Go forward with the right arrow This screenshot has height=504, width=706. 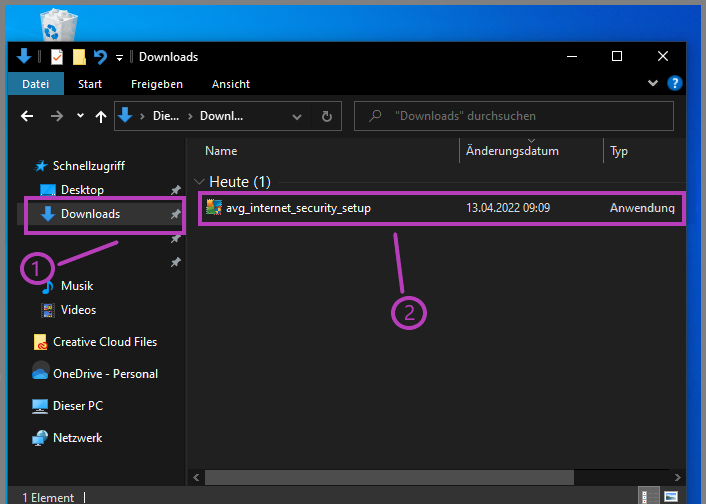click(x=57, y=116)
